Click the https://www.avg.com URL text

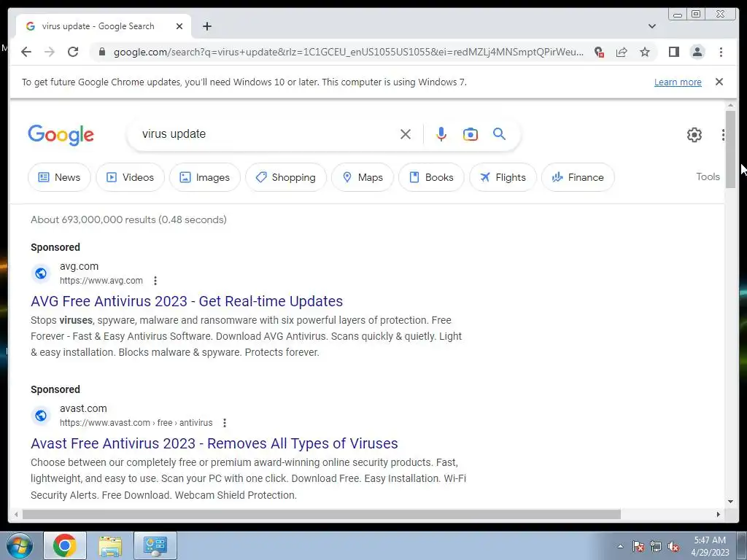coord(101,281)
